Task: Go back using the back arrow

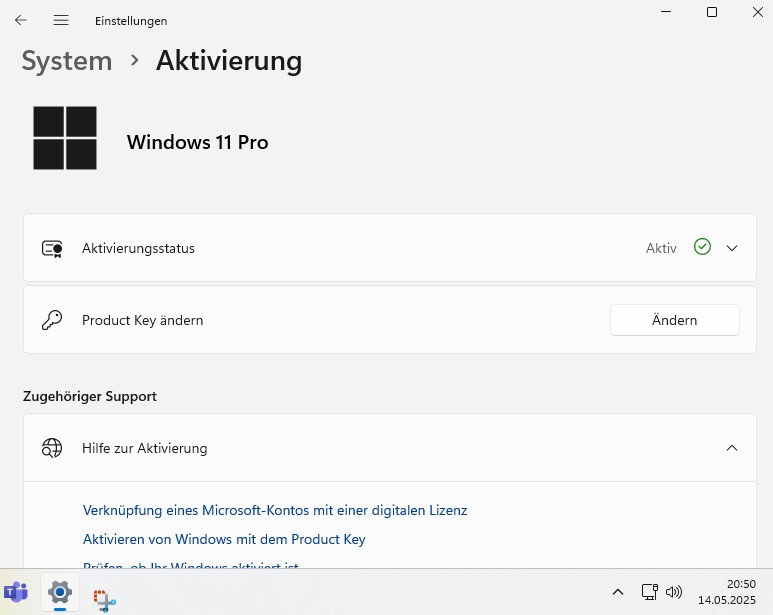Action: 21,20
